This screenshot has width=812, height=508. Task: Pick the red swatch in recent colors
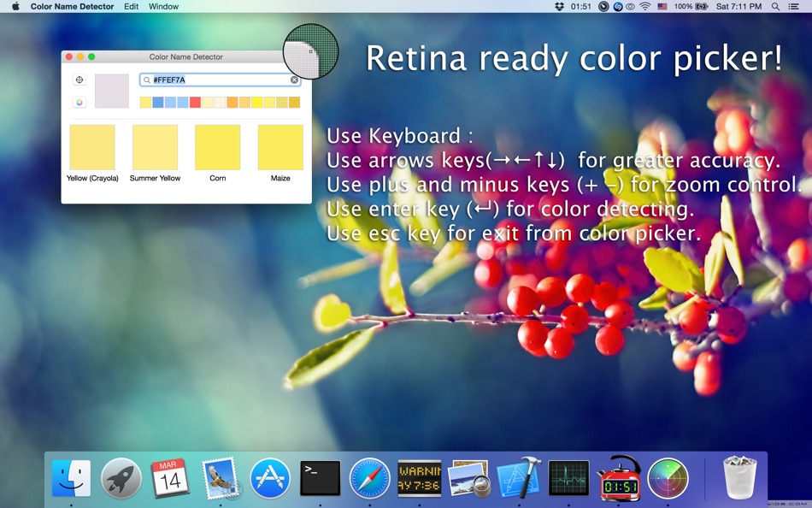(195, 102)
